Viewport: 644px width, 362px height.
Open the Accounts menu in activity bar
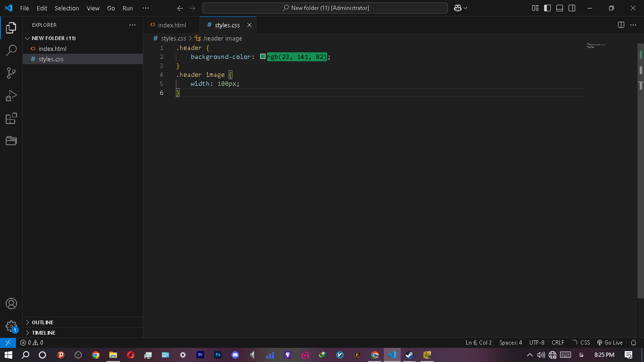point(11,304)
